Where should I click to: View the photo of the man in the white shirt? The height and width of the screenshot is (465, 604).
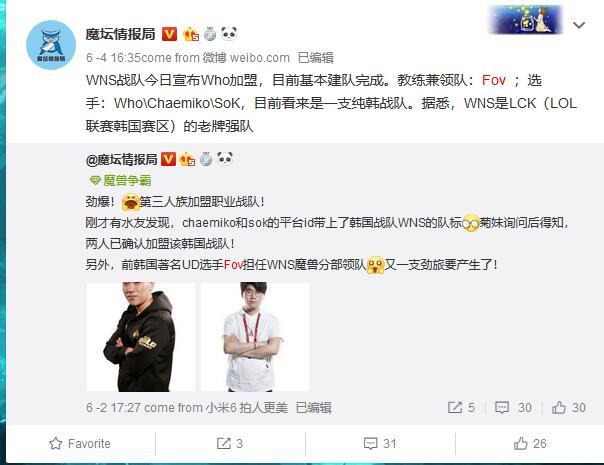coord(255,337)
